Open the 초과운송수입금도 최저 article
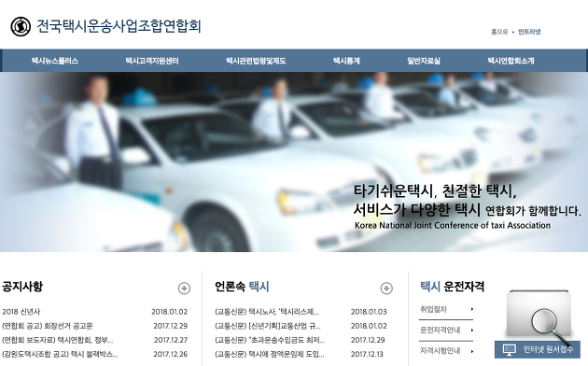 tap(270, 340)
